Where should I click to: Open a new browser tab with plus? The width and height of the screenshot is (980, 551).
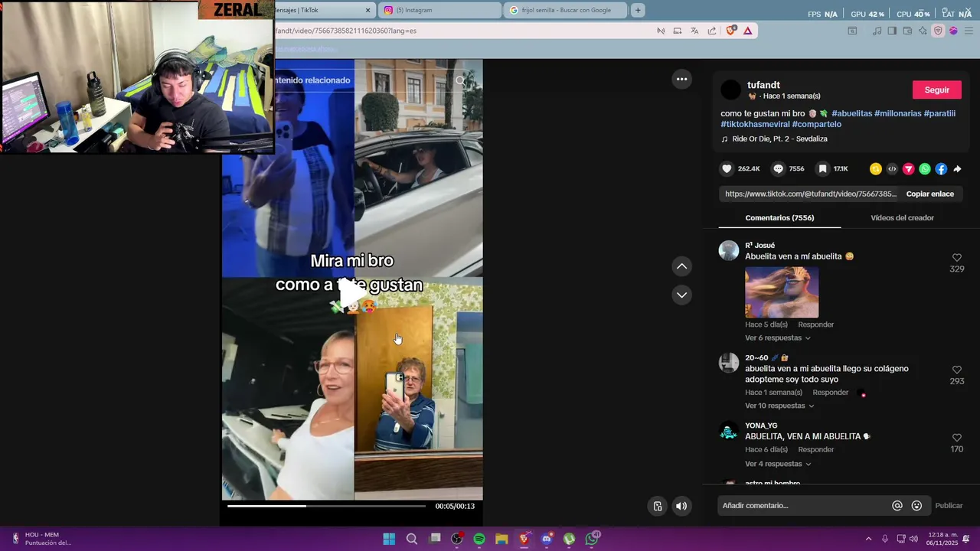637,10
